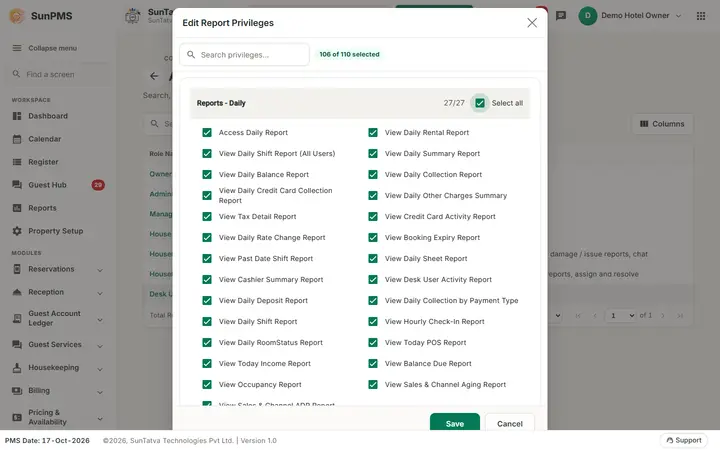
Task: Open Calendar from the sidebar menu
Action: click(45, 139)
